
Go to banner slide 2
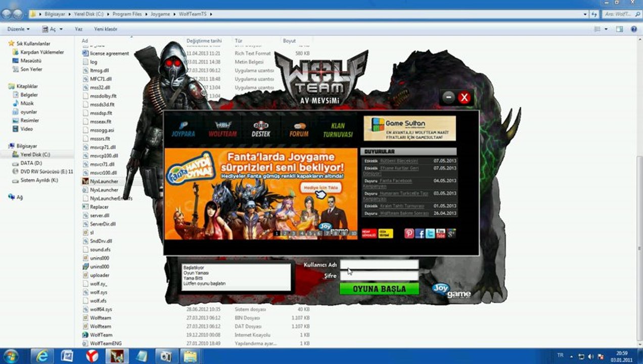pyautogui.click(x=285, y=234)
